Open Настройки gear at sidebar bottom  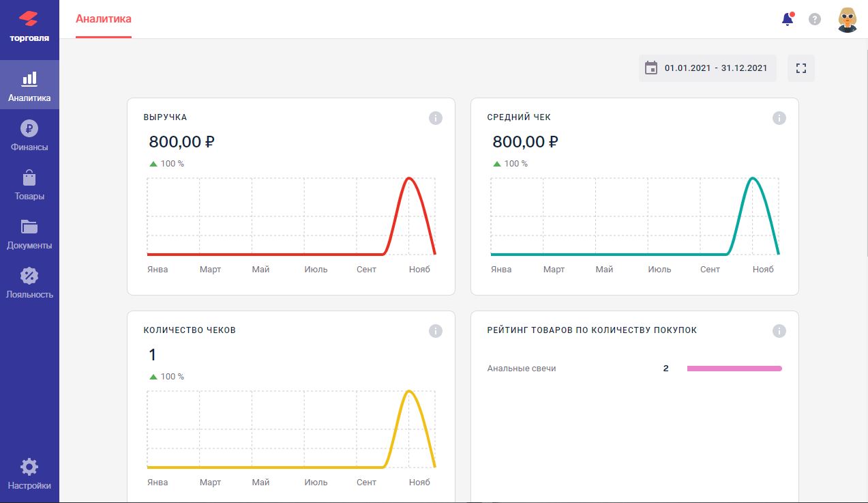pos(29,474)
